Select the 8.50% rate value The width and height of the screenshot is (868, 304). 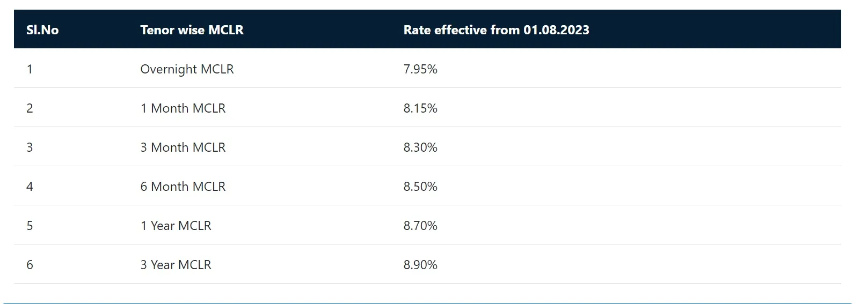tap(420, 187)
